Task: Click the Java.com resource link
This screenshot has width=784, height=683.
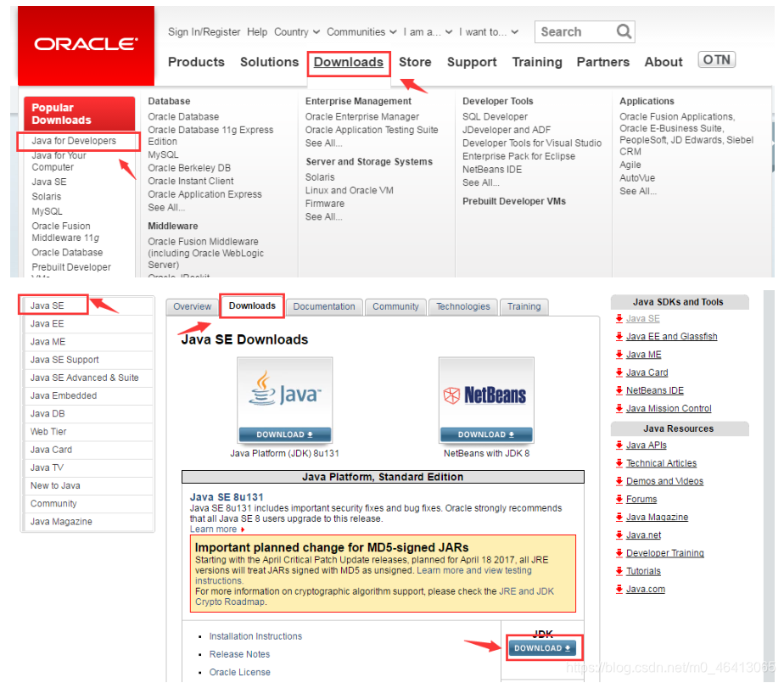Action: (x=646, y=589)
